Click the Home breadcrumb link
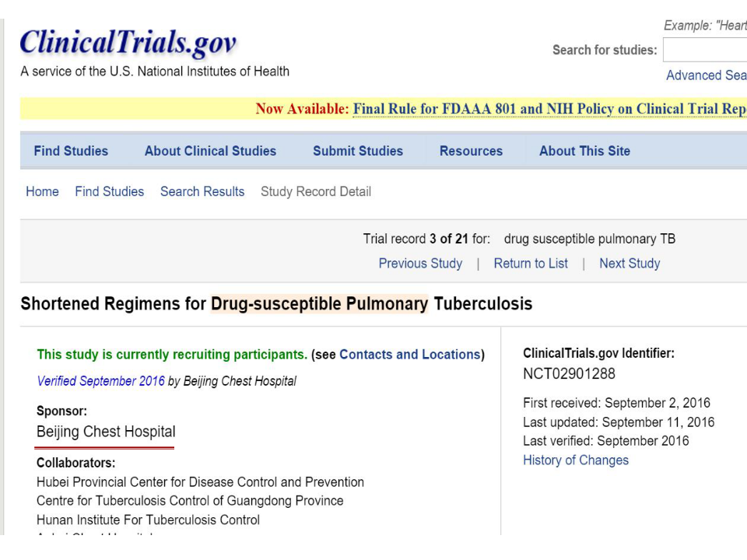747x560 pixels. coord(42,191)
